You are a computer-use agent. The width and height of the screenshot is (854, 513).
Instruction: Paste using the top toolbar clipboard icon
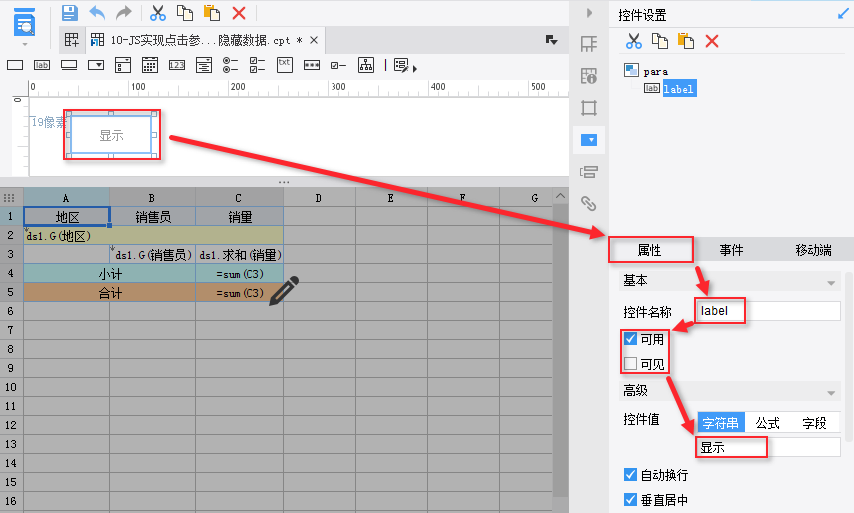[x=211, y=13]
